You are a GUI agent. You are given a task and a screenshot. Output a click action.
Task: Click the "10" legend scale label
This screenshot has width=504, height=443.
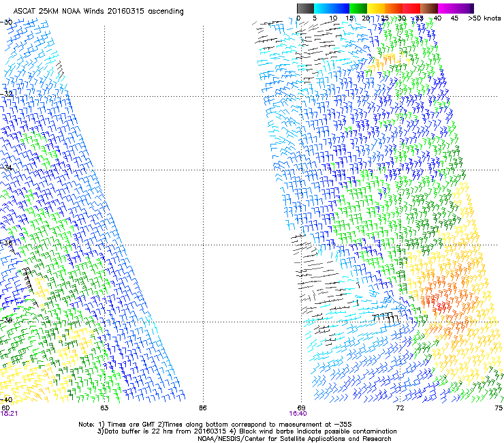point(333,18)
